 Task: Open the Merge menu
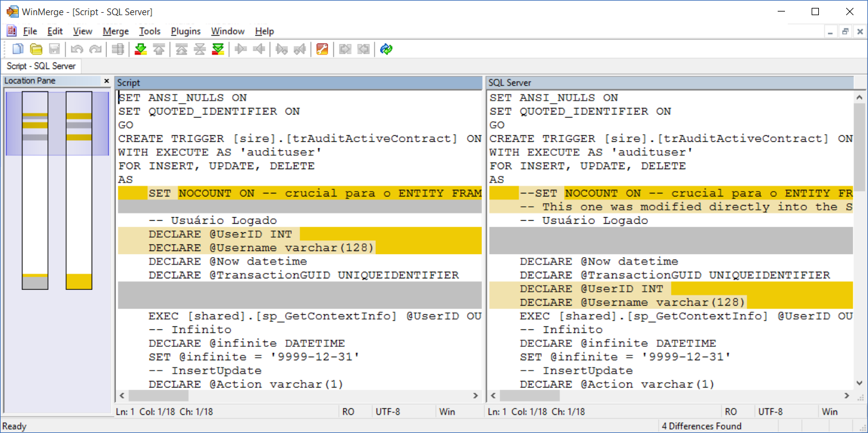pyautogui.click(x=116, y=31)
